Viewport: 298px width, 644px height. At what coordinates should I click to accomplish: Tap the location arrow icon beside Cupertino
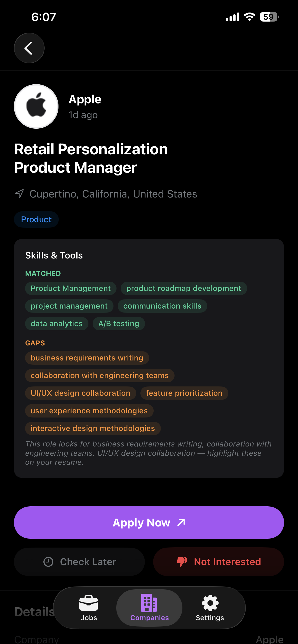[x=19, y=194]
